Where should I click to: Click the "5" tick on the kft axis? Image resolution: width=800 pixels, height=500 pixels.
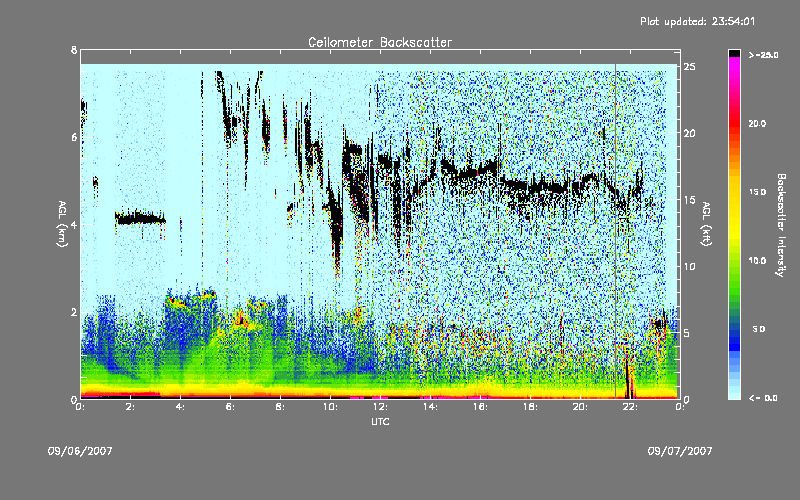[x=687, y=333]
